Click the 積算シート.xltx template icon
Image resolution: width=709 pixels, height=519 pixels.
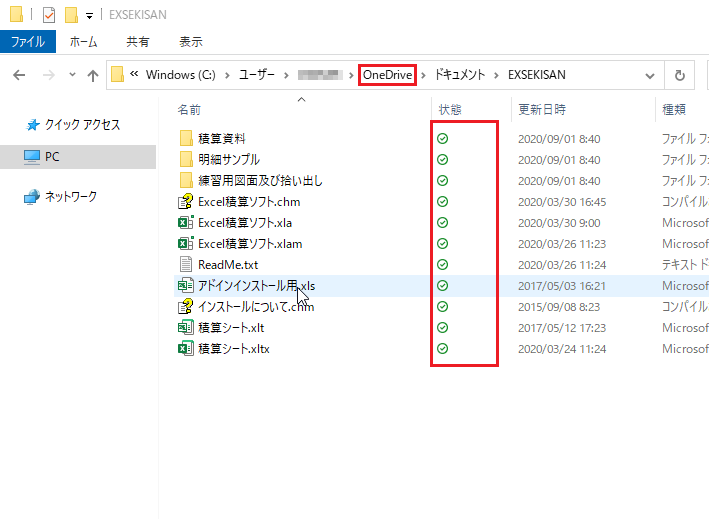[186, 349]
